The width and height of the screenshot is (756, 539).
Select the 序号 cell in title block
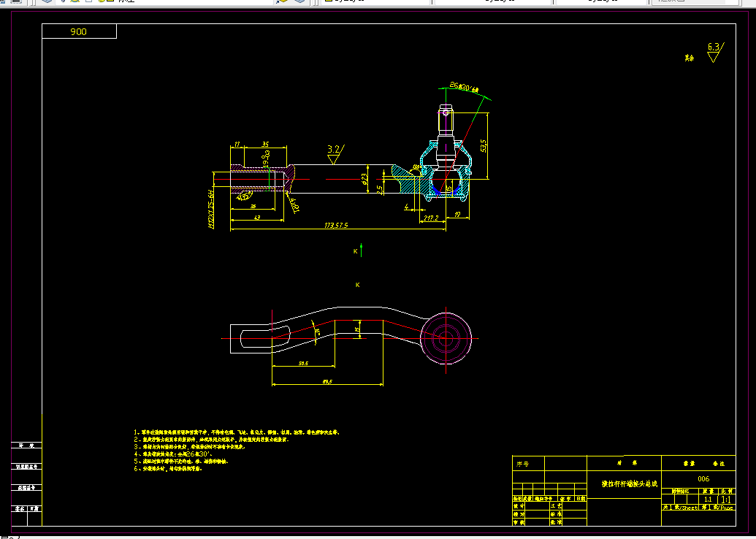528,464
